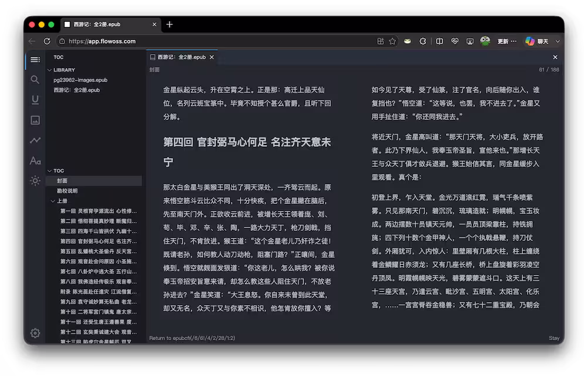Close the 西游记 browser tab
Screen dimensions: 588x376
click(154, 25)
